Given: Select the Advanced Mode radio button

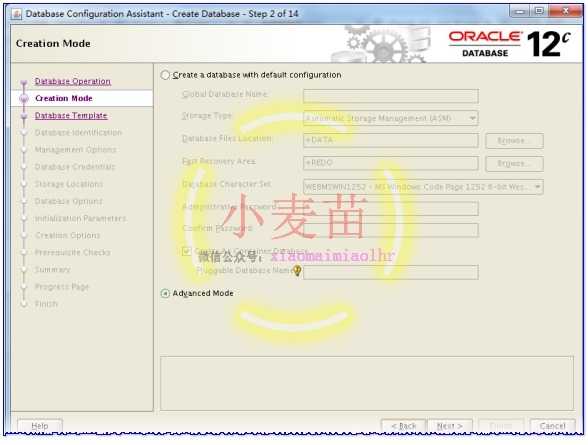Looking at the screenshot, I should (165, 293).
